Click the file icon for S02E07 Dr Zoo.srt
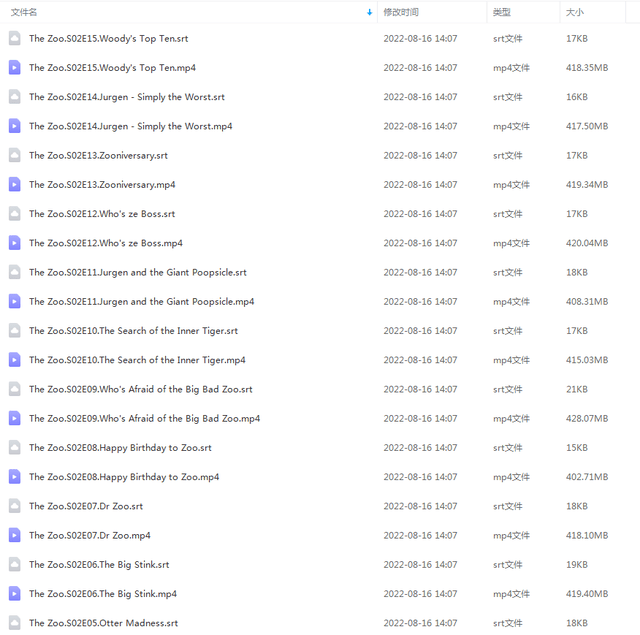 coord(15,506)
